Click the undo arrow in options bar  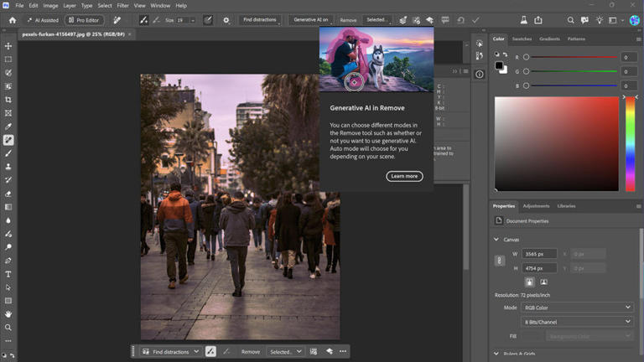tap(460, 20)
